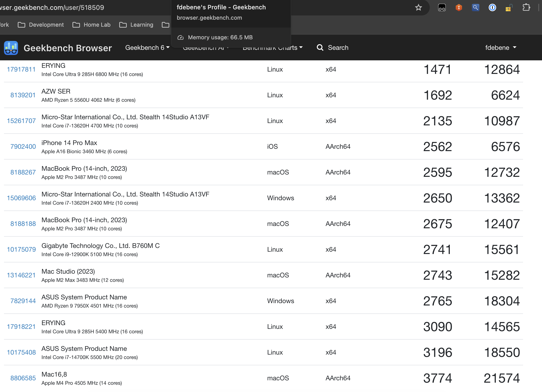
Task: Open result 8806585 Mac16,8
Action: [23, 378]
